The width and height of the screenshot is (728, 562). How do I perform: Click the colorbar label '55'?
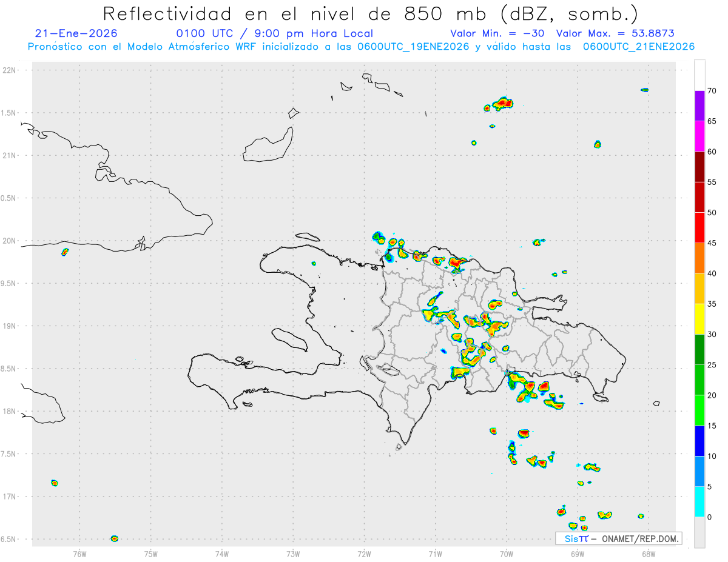(712, 182)
